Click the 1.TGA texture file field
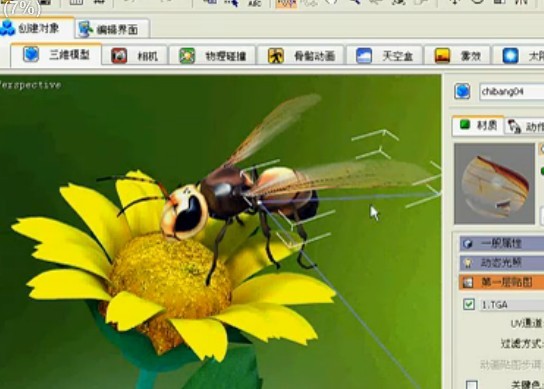This screenshot has width=544, height=389. pos(512,305)
